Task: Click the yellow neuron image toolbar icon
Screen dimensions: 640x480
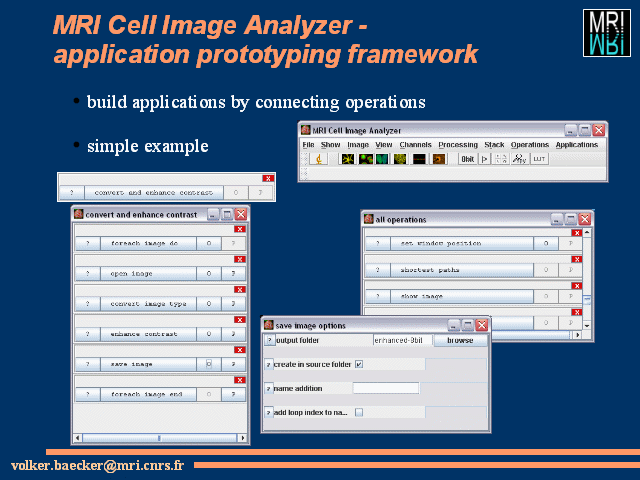Action: pyautogui.click(x=348, y=159)
